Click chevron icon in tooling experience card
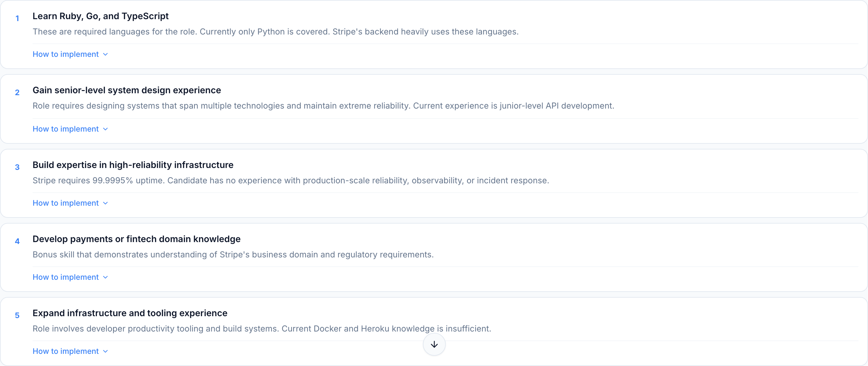Viewport: 868px width, 366px height. [x=105, y=352]
